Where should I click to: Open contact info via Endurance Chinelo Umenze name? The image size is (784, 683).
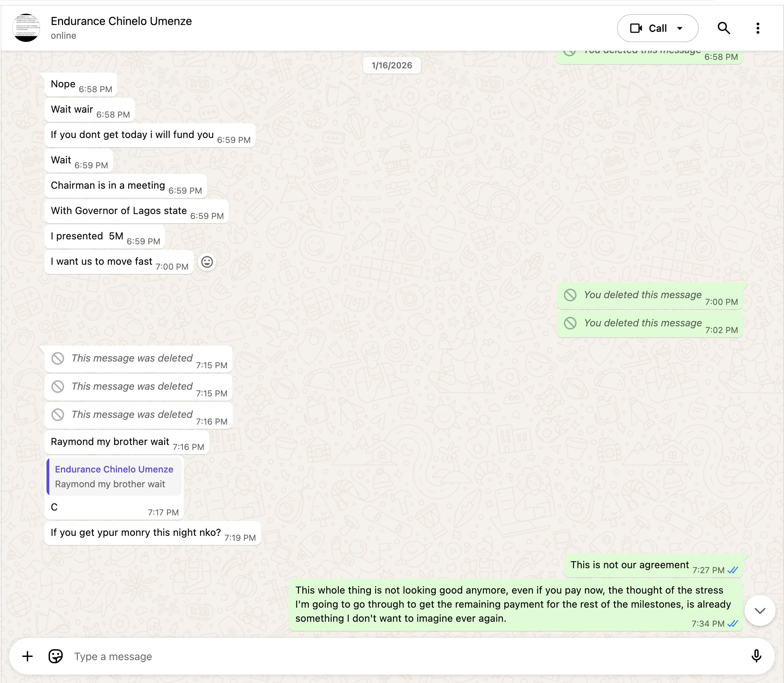[x=121, y=21]
